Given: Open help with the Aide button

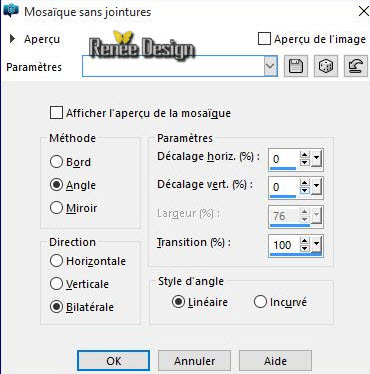Looking at the screenshot, I should 275,361.
